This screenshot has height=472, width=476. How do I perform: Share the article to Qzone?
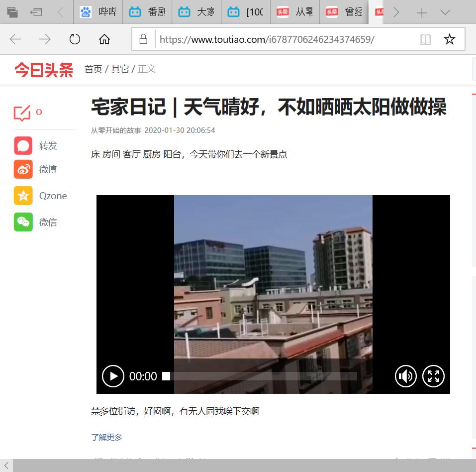(x=22, y=195)
